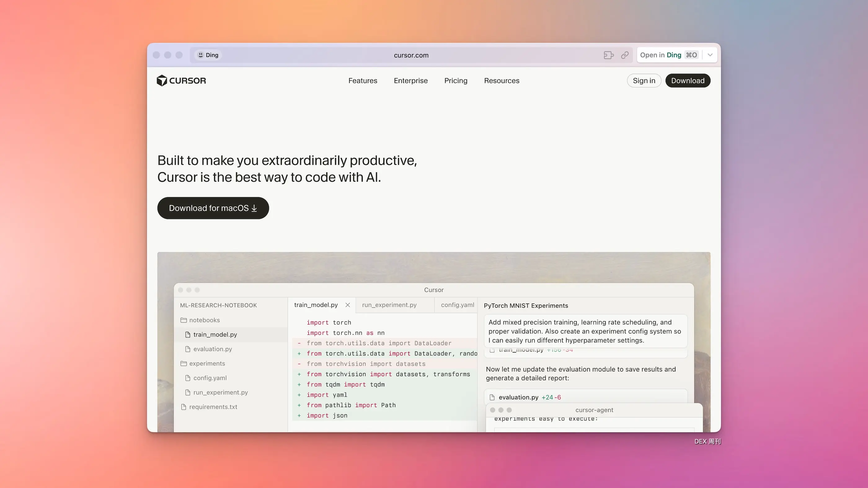Click the notebooks folder icon
Viewport: 868px width, 488px height.
click(x=184, y=320)
